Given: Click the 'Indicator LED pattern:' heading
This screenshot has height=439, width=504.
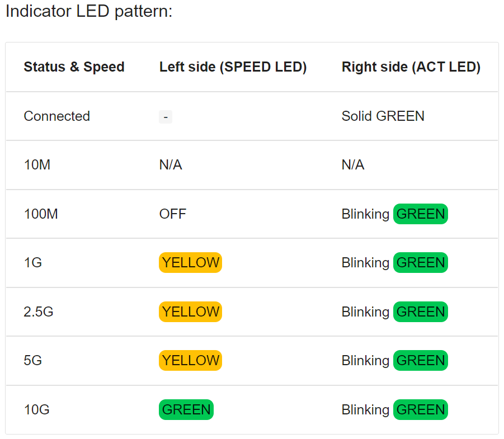Looking at the screenshot, I should 89,12.
